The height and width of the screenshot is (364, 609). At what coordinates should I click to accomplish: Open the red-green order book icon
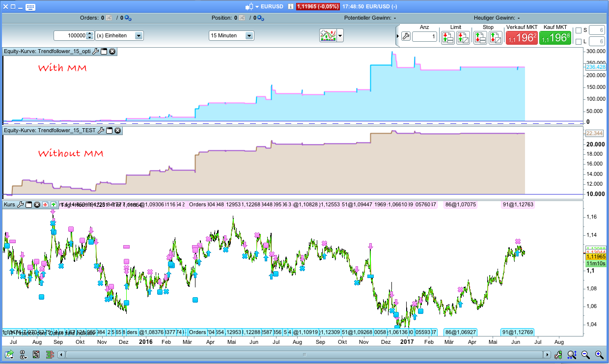pos(50,354)
